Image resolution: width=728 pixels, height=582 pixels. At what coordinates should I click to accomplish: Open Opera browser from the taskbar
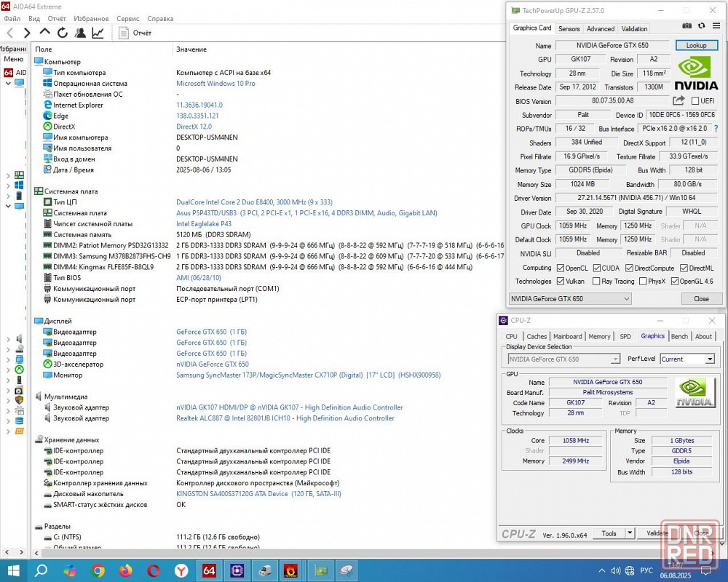(x=154, y=570)
